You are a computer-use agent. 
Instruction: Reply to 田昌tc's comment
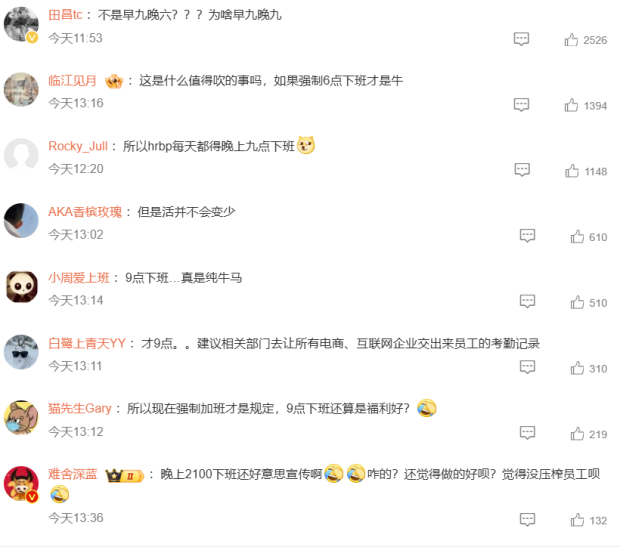click(x=521, y=39)
